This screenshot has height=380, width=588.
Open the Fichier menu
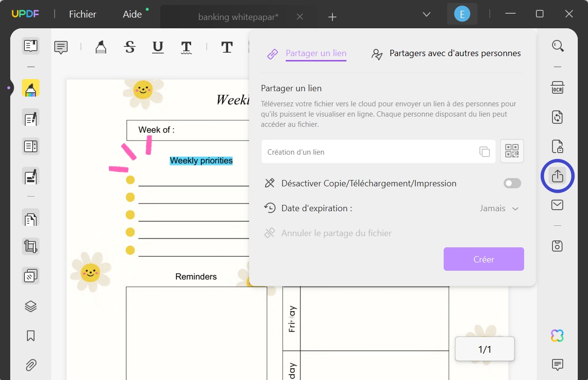pos(83,14)
